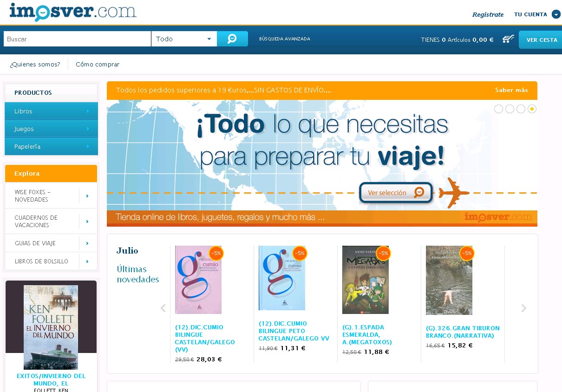This screenshot has height=392, width=562.
Task: Open Wise Foxes – Novedades arrow
Action: click(x=87, y=196)
